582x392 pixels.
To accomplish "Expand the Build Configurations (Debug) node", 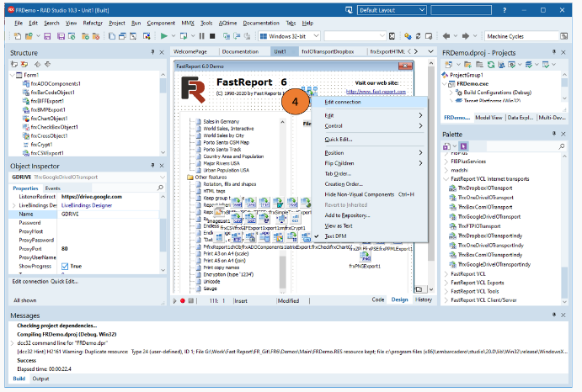I will tap(451, 93).
